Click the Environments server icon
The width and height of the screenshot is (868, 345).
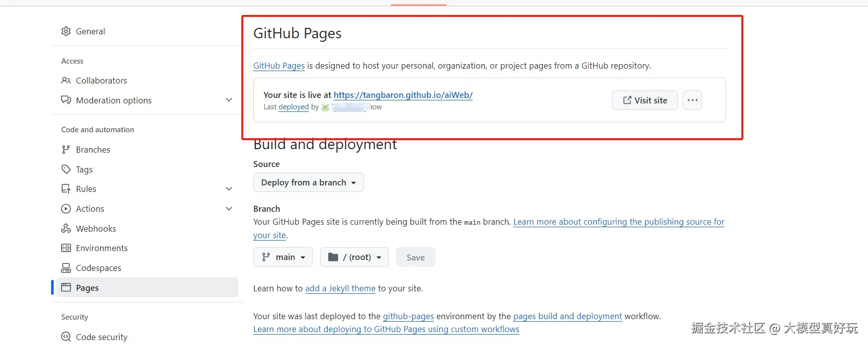pos(66,248)
